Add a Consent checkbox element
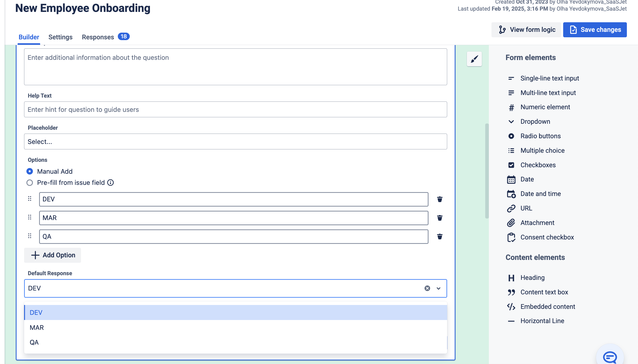This screenshot has height=364, width=638. point(541,237)
